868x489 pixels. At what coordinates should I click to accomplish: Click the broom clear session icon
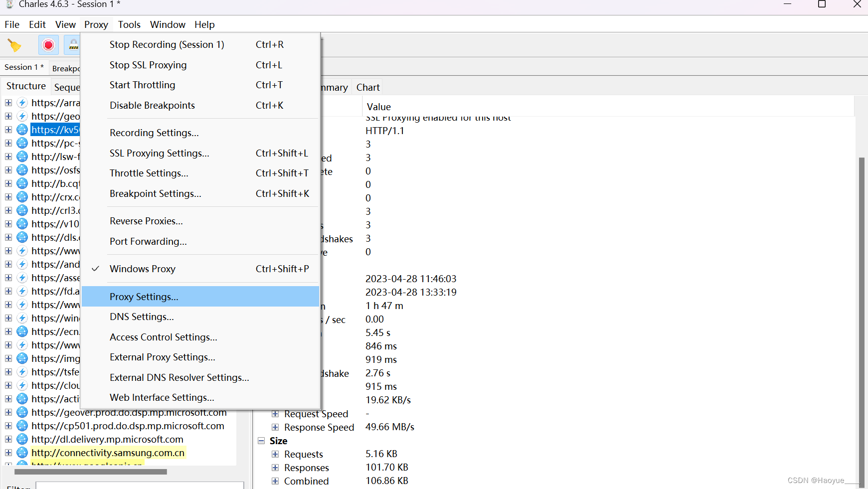[x=14, y=45]
